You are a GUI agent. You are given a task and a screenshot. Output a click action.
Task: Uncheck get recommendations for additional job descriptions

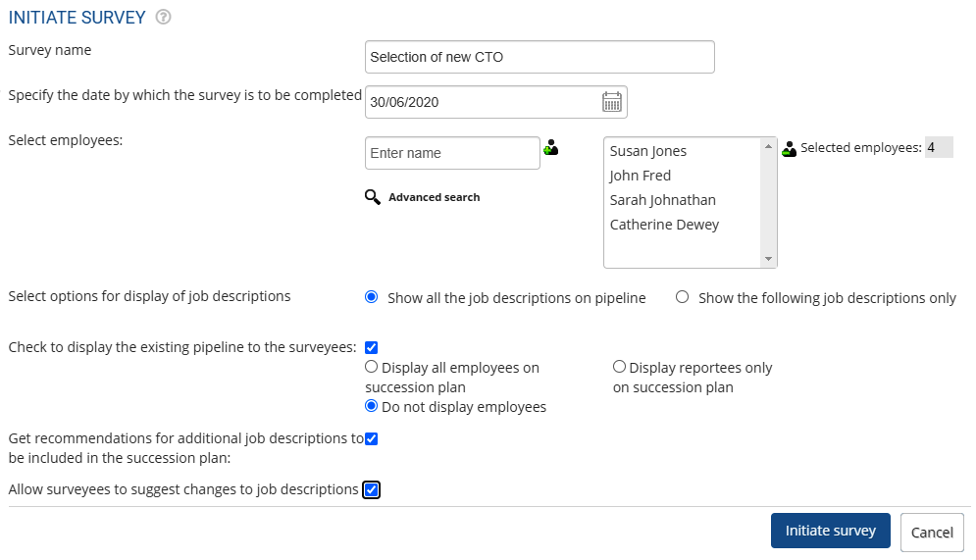pos(371,438)
